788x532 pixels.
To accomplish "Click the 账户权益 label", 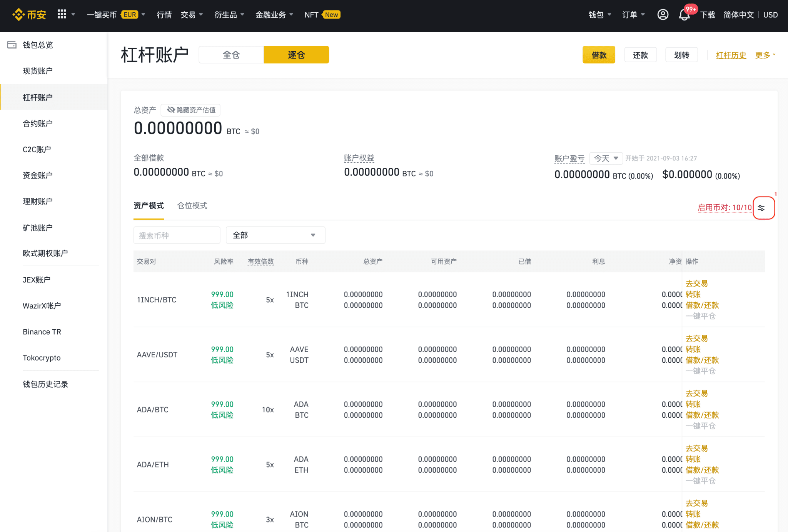I will (x=359, y=158).
